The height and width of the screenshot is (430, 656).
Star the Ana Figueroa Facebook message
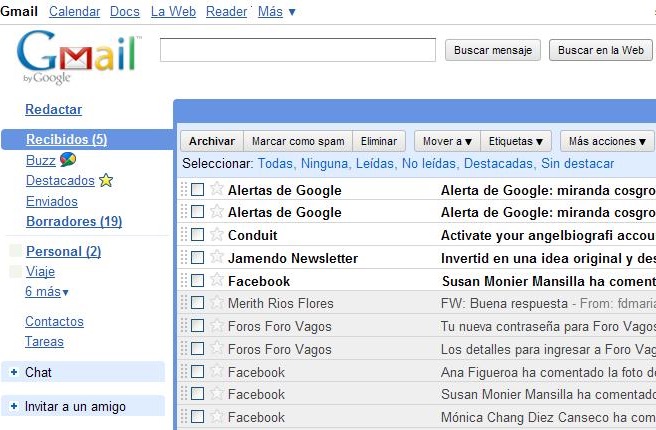[x=217, y=371]
